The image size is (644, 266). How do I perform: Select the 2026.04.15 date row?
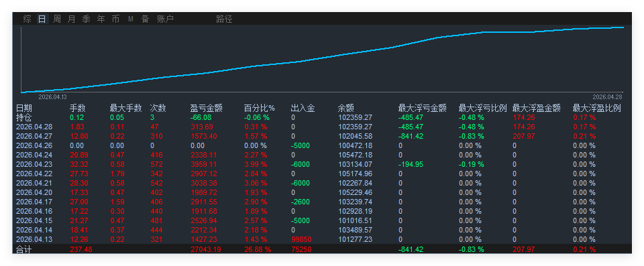tap(34, 221)
